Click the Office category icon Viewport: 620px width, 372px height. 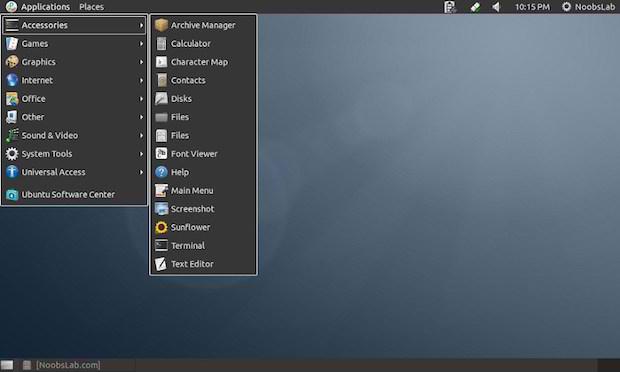click(12, 98)
